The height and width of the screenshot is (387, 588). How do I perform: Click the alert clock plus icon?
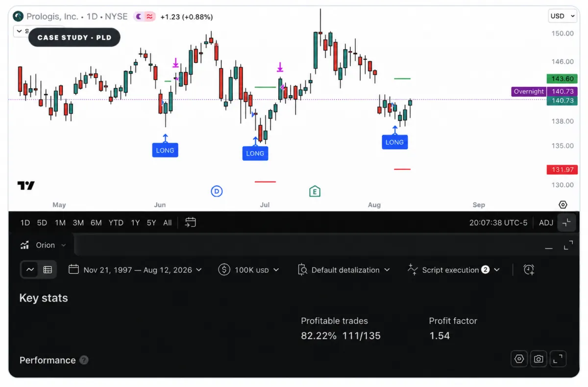[529, 269]
